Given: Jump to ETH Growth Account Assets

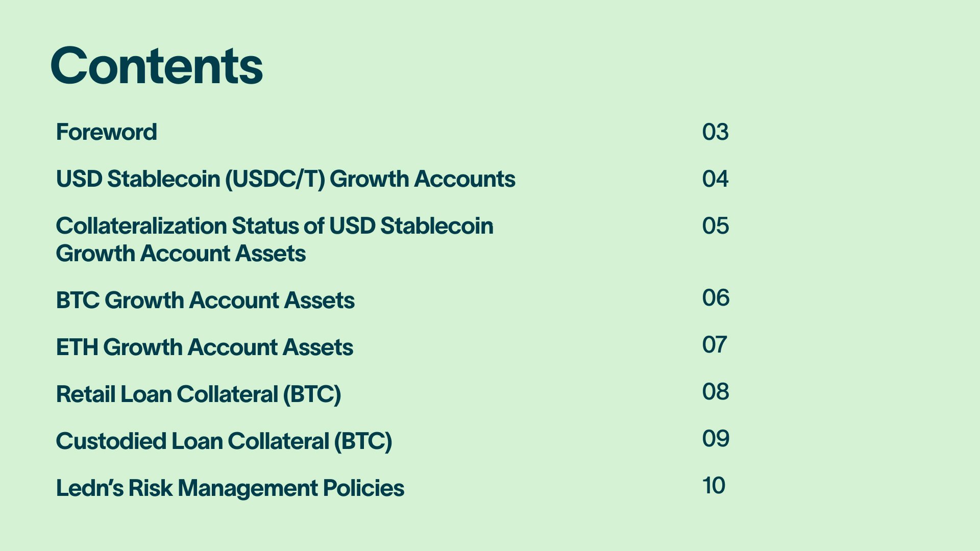Looking at the screenshot, I should point(204,347).
